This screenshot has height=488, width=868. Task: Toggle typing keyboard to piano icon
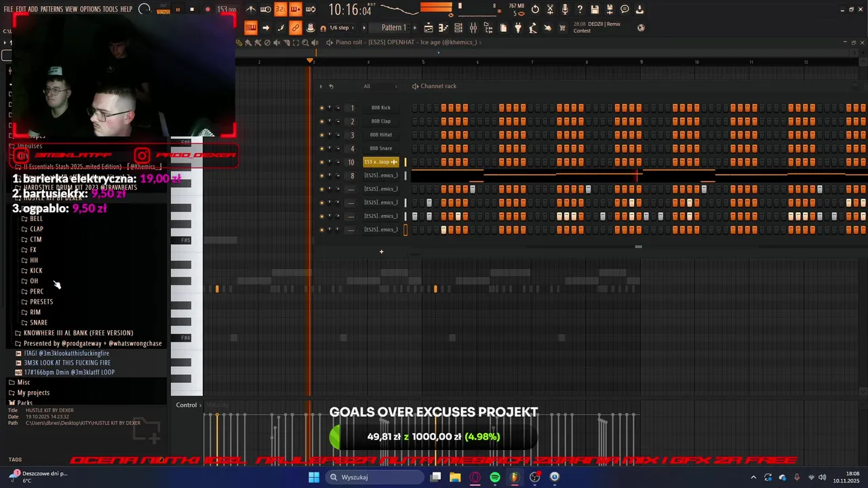click(x=251, y=28)
